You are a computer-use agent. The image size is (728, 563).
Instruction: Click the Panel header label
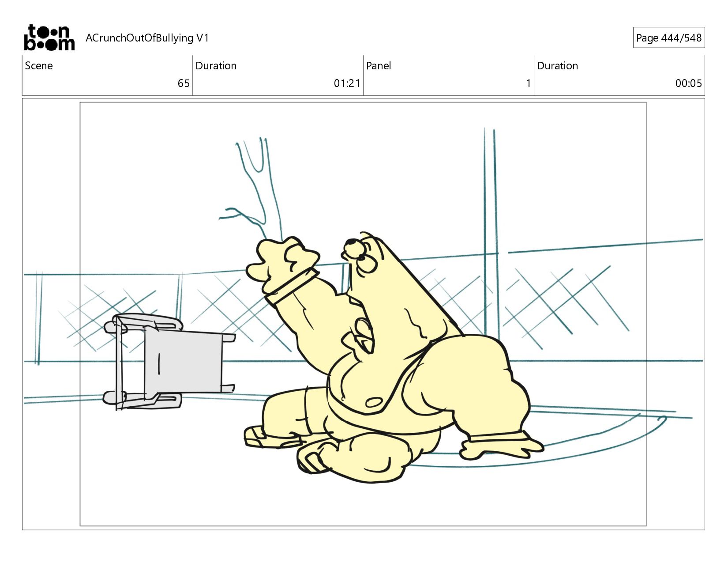379,66
